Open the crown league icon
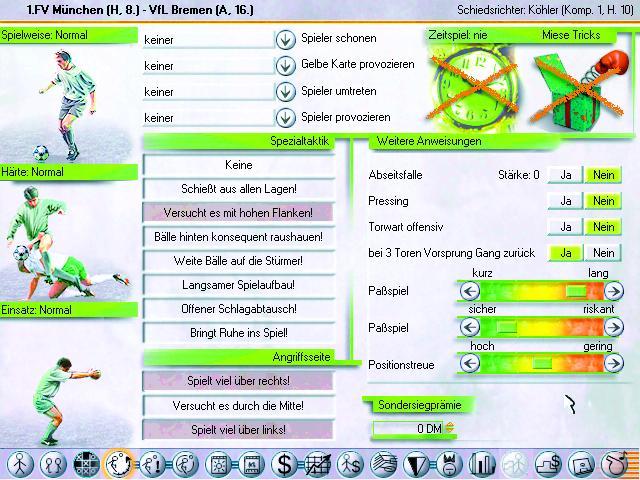This screenshot has width=640, height=480. pos(449,464)
